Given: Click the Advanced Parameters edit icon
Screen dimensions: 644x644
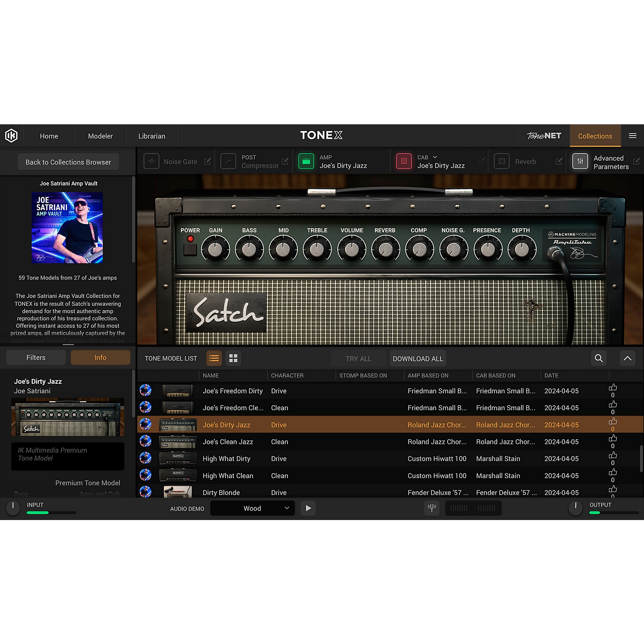Looking at the screenshot, I should click(636, 161).
